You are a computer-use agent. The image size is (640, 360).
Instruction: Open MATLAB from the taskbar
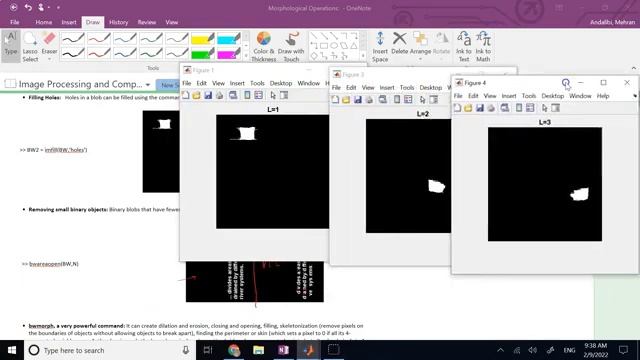coord(309,350)
